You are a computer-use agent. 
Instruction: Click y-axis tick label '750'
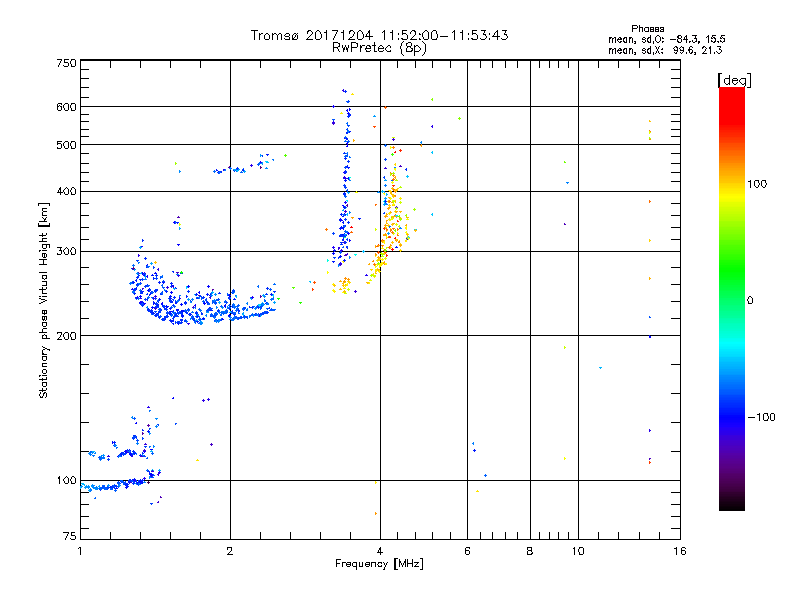(x=66, y=63)
